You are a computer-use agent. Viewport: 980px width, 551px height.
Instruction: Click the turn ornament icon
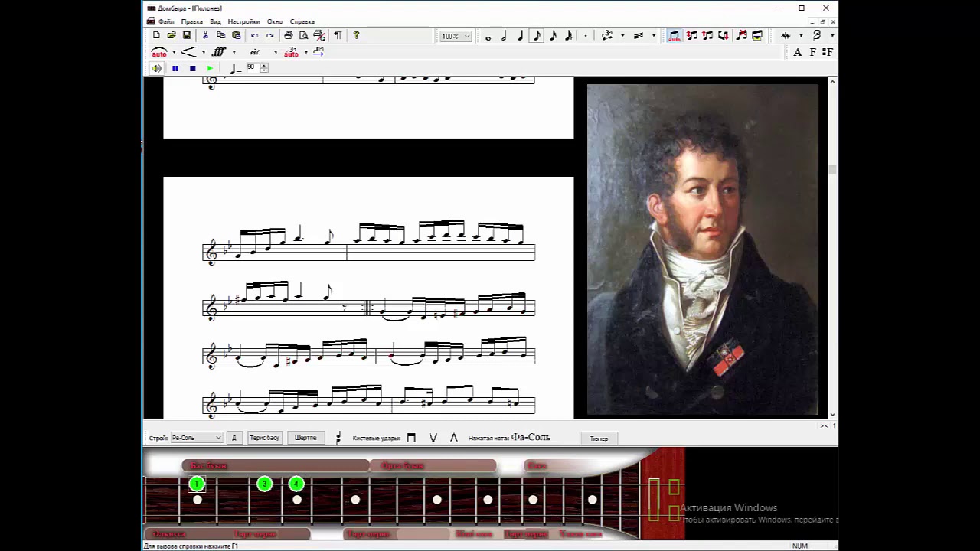[817, 36]
